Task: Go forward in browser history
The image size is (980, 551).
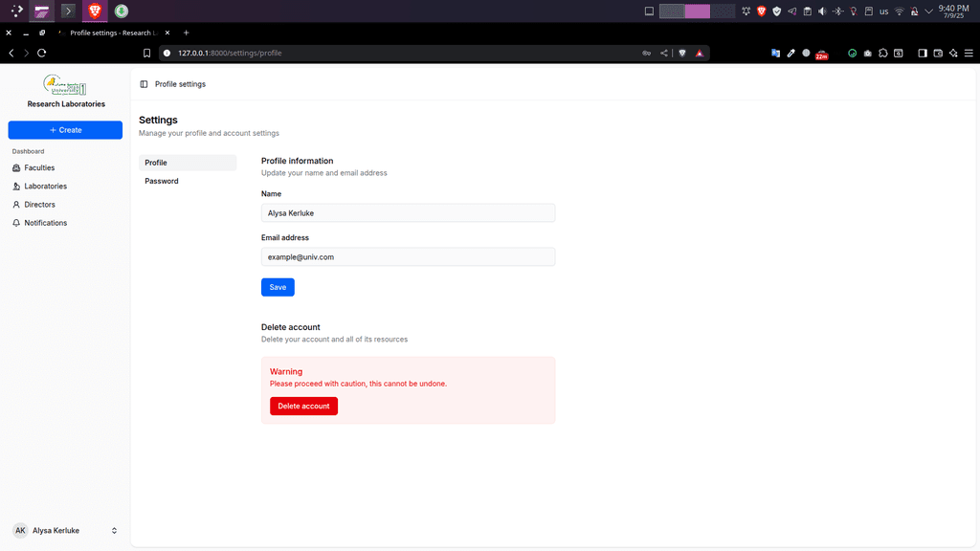Action: (26, 54)
